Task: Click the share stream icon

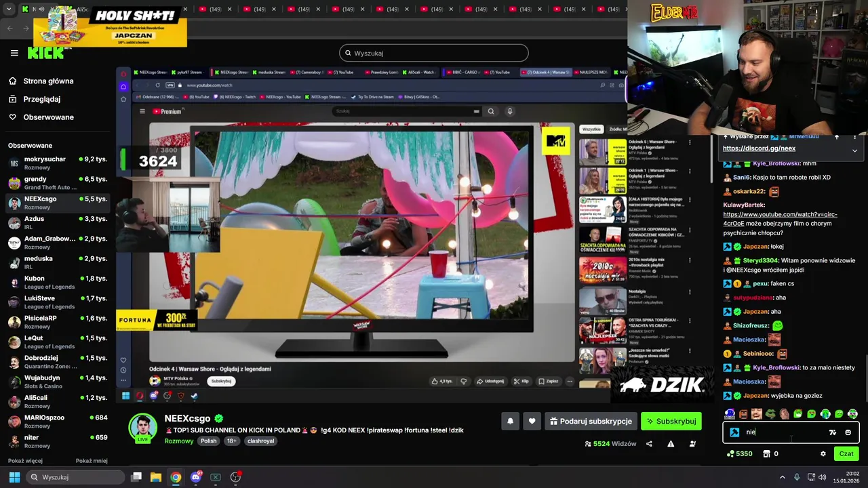Action: pyautogui.click(x=649, y=444)
